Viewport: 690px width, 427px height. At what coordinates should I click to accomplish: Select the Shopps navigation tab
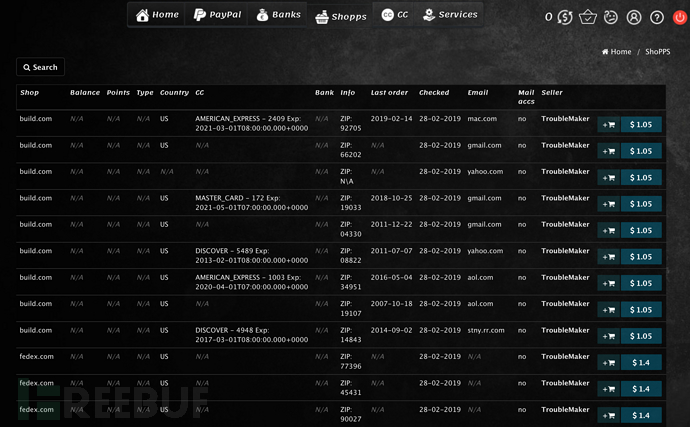click(x=340, y=17)
